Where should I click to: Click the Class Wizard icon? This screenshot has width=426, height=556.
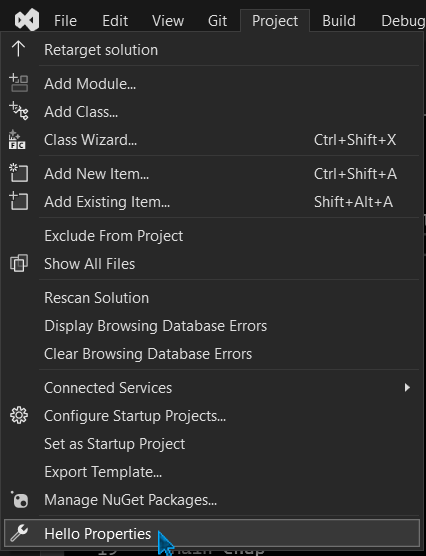point(17,139)
